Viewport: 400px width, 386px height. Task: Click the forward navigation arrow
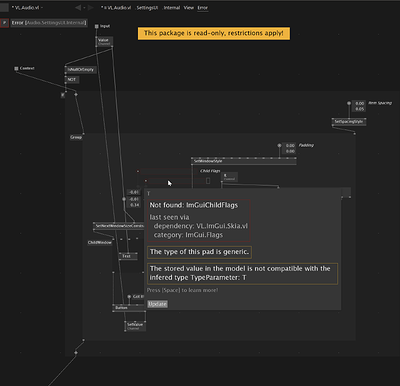tap(91, 7)
